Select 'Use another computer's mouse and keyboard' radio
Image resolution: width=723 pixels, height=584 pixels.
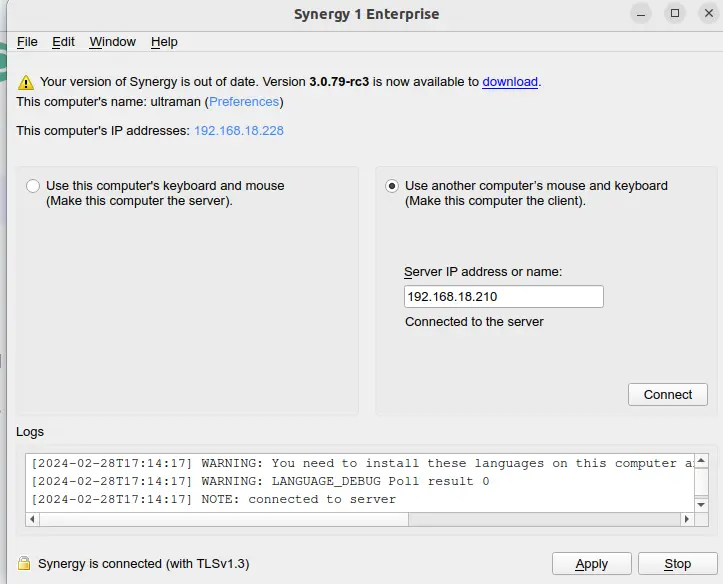point(391,186)
